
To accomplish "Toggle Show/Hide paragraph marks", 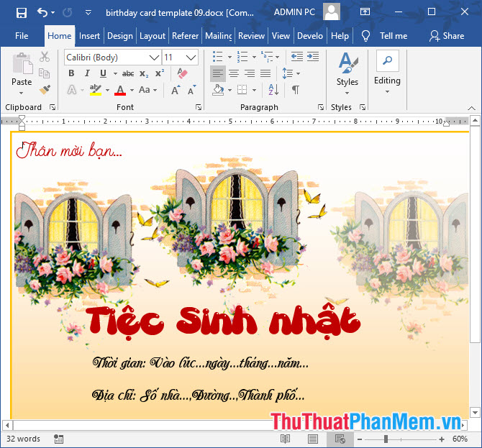I will pyautogui.click(x=295, y=90).
